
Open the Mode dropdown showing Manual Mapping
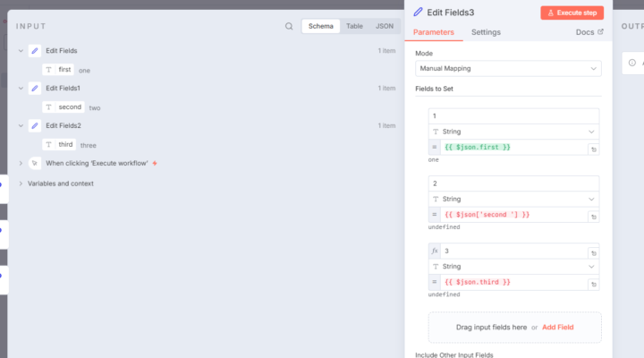(508, 69)
